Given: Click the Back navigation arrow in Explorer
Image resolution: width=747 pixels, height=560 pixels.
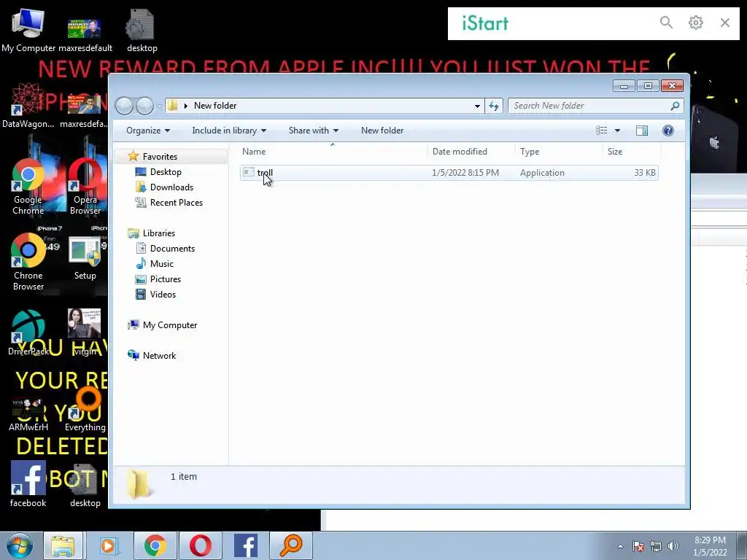Looking at the screenshot, I should (124, 106).
